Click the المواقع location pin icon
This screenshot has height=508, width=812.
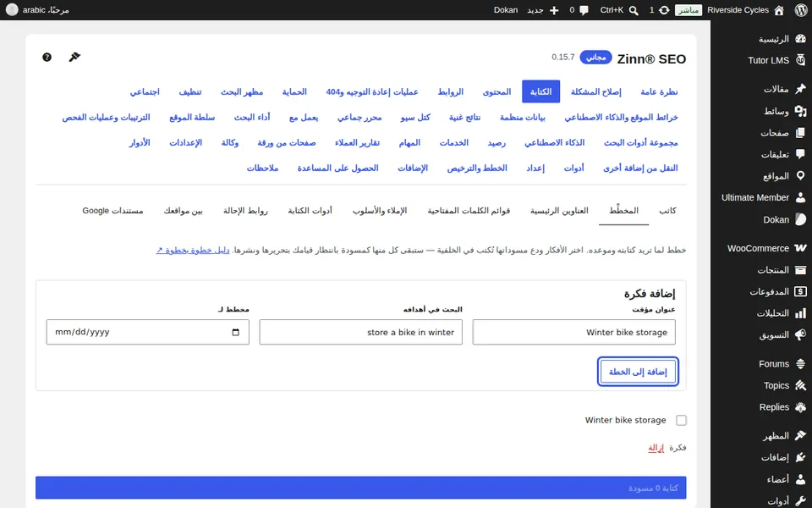pyautogui.click(x=801, y=176)
